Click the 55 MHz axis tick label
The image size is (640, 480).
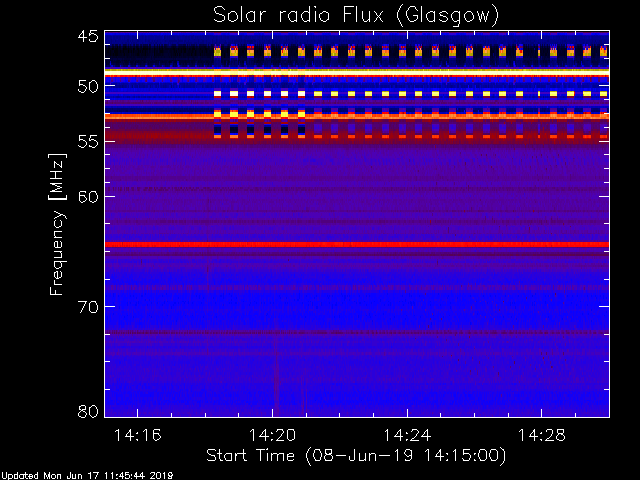pos(88,142)
